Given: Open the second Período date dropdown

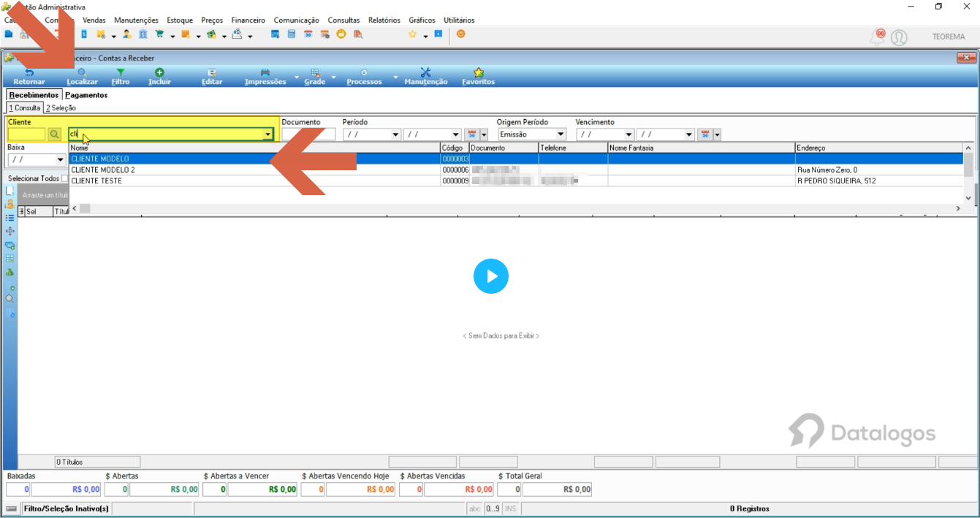Looking at the screenshot, I should coord(456,134).
